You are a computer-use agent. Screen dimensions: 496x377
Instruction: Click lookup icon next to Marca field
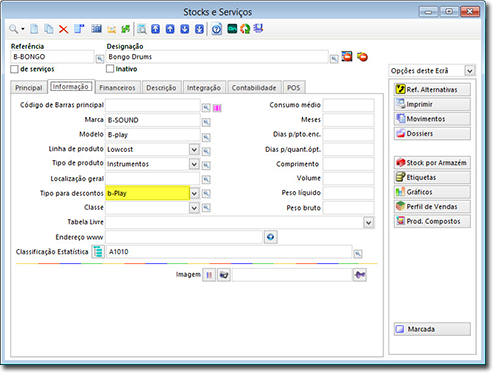(x=206, y=122)
